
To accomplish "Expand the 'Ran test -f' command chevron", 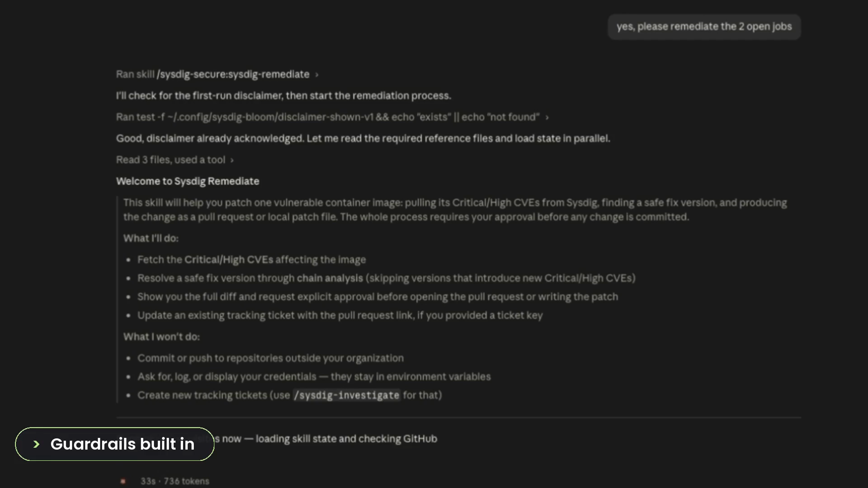I will click(547, 117).
